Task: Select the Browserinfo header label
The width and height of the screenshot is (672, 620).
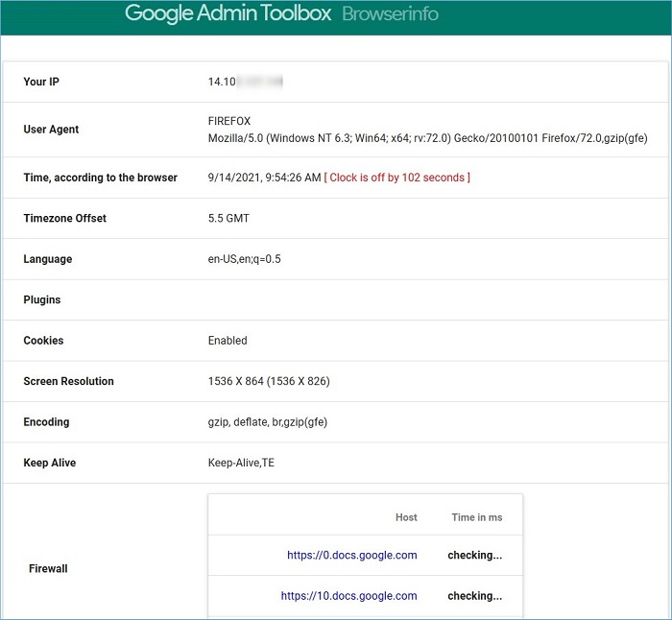Action: pyautogui.click(x=390, y=13)
